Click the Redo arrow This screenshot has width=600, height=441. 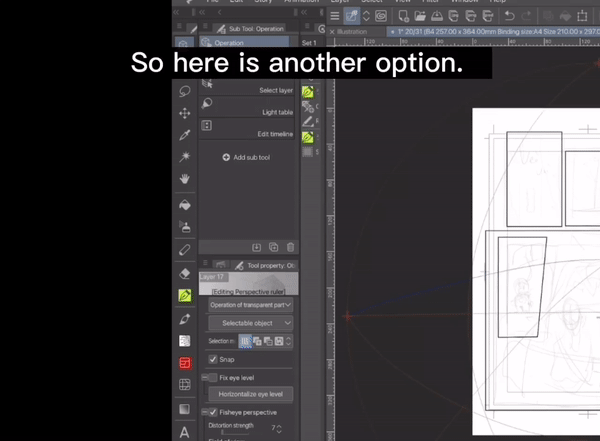coord(526,16)
